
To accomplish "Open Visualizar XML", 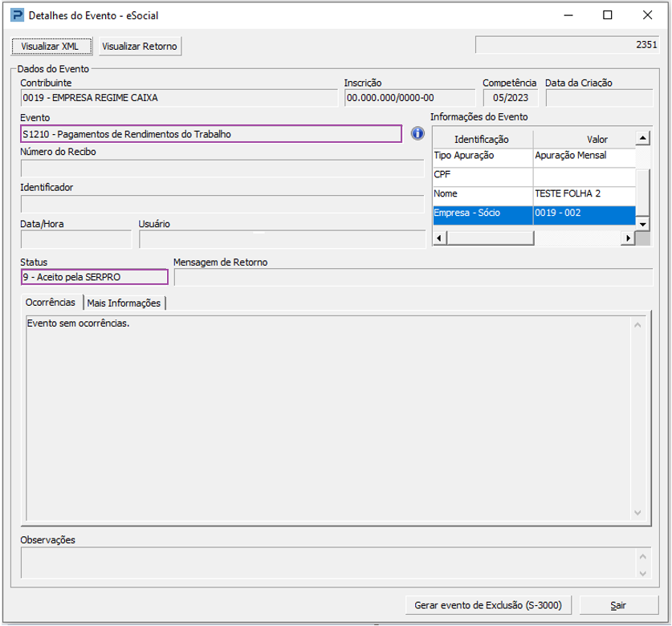I will (x=51, y=47).
